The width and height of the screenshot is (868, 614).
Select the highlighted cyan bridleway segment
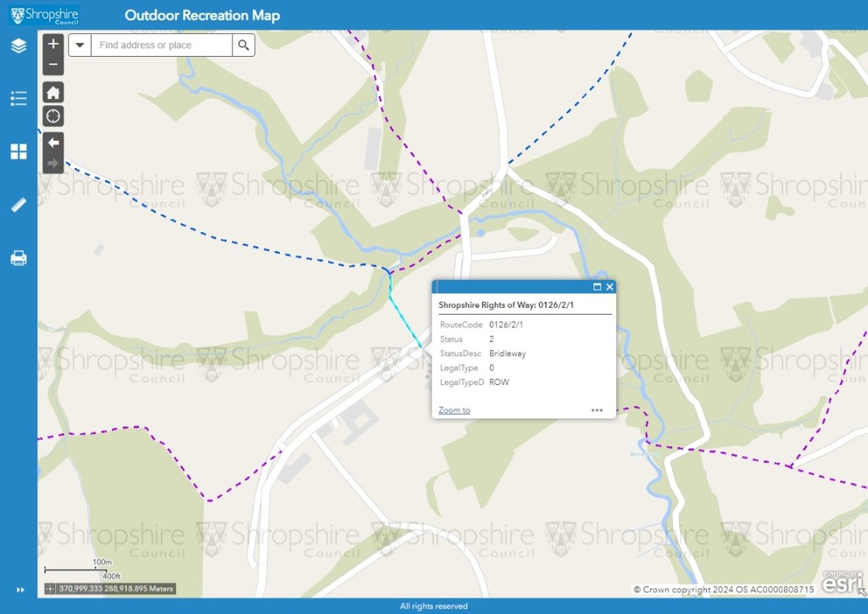pyautogui.click(x=403, y=317)
